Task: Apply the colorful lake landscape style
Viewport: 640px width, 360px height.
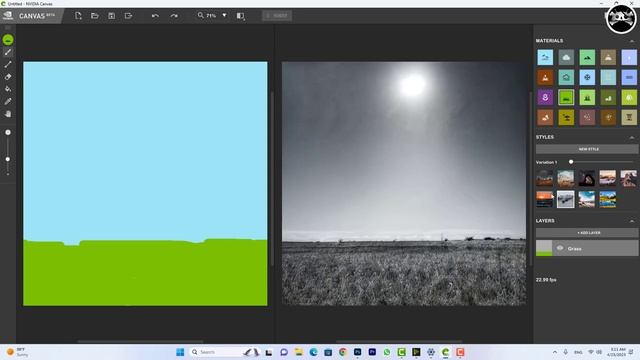Action: tap(608, 199)
